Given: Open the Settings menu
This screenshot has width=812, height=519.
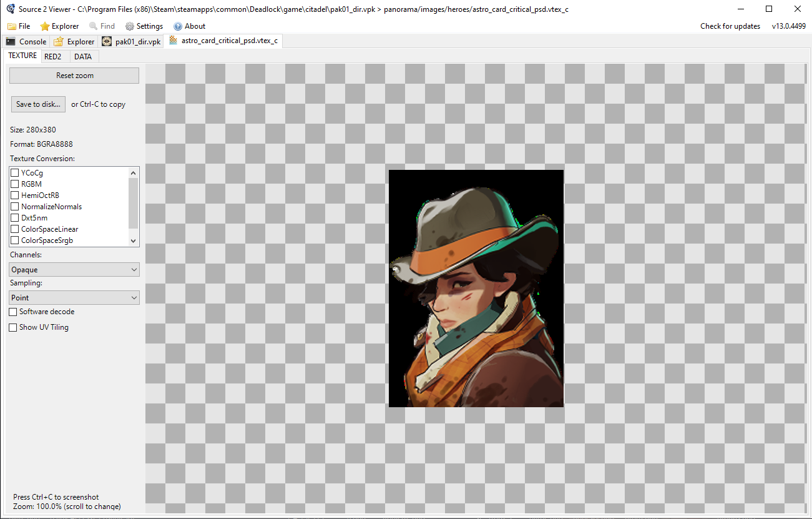Looking at the screenshot, I should pyautogui.click(x=144, y=26).
